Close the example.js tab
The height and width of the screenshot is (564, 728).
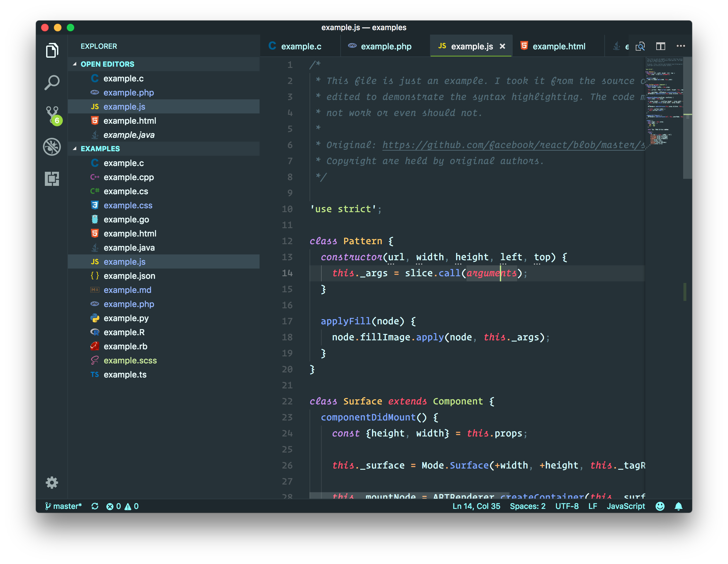(x=502, y=46)
